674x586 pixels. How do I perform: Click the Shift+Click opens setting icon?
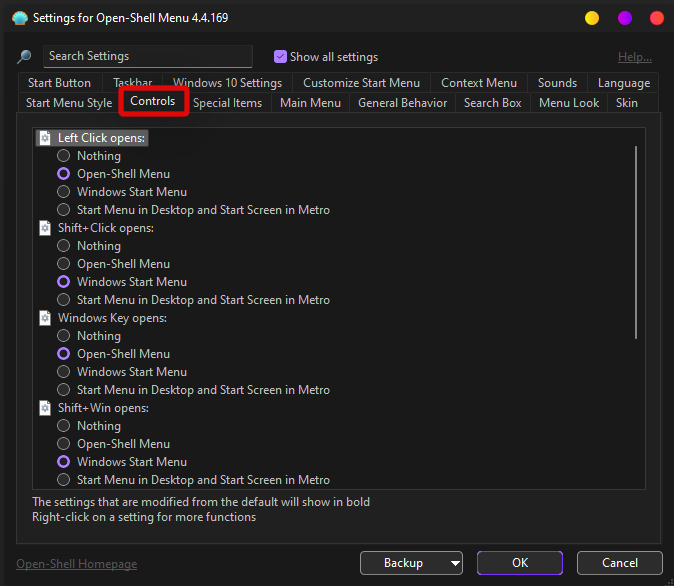(45, 228)
